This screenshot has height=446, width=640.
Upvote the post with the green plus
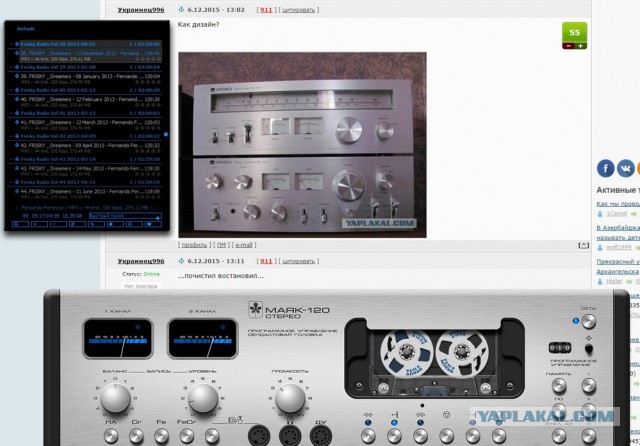580,46
